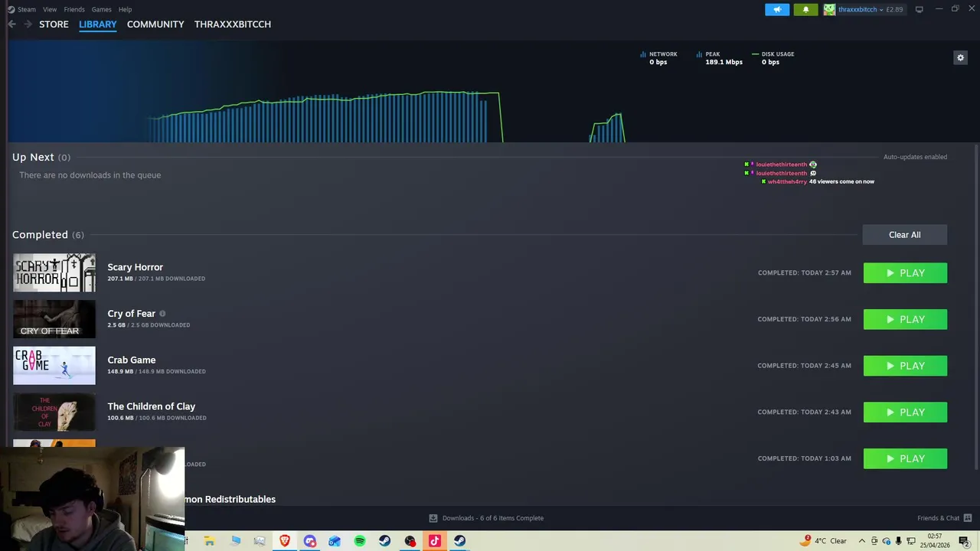Click the green profile avatar
The width and height of the screenshot is (980, 551).
(829, 9)
